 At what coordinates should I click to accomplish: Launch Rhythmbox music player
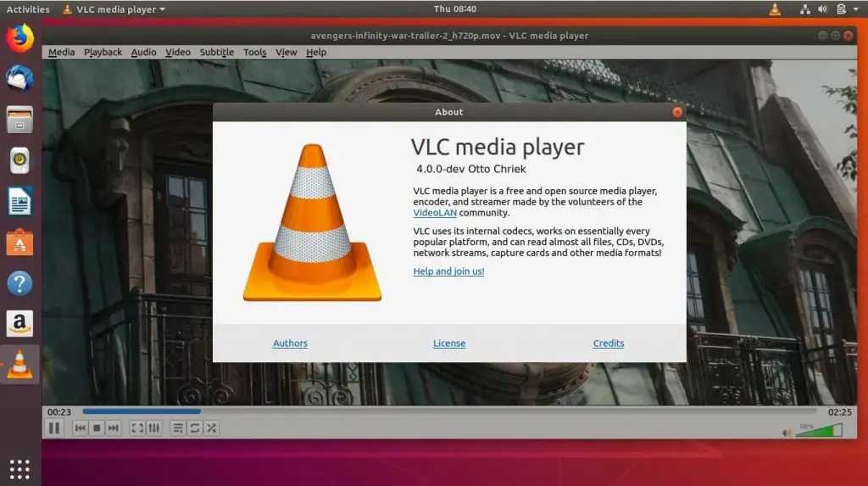20,160
